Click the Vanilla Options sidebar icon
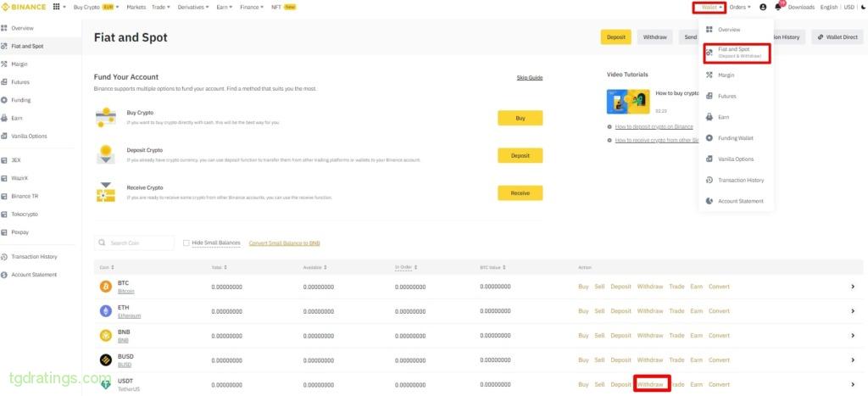The width and height of the screenshot is (868, 396). [x=4, y=137]
